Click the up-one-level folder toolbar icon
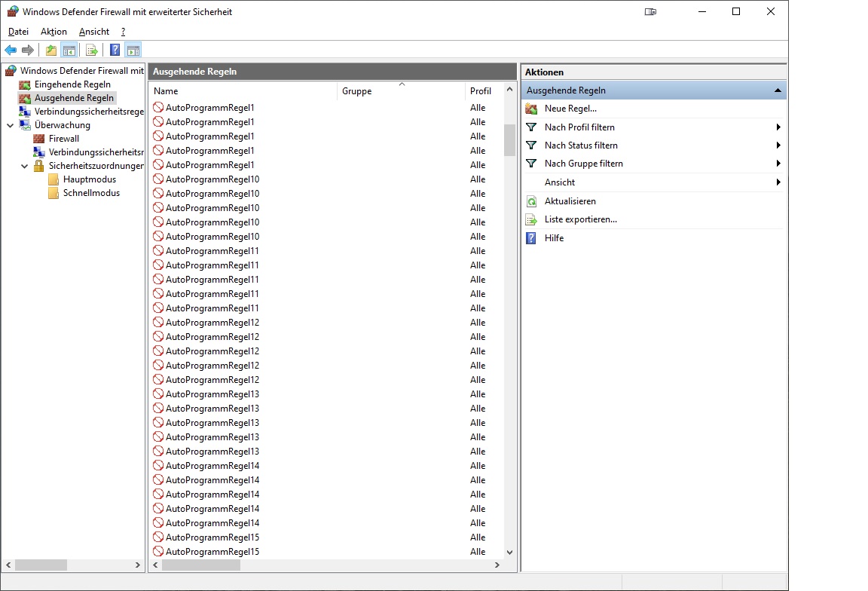 click(51, 51)
